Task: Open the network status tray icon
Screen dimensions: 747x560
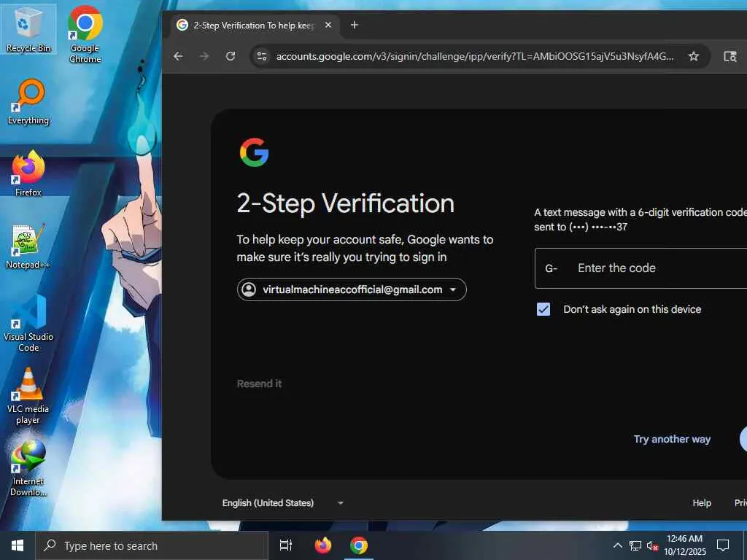Action: pyautogui.click(x=635, y=545)
